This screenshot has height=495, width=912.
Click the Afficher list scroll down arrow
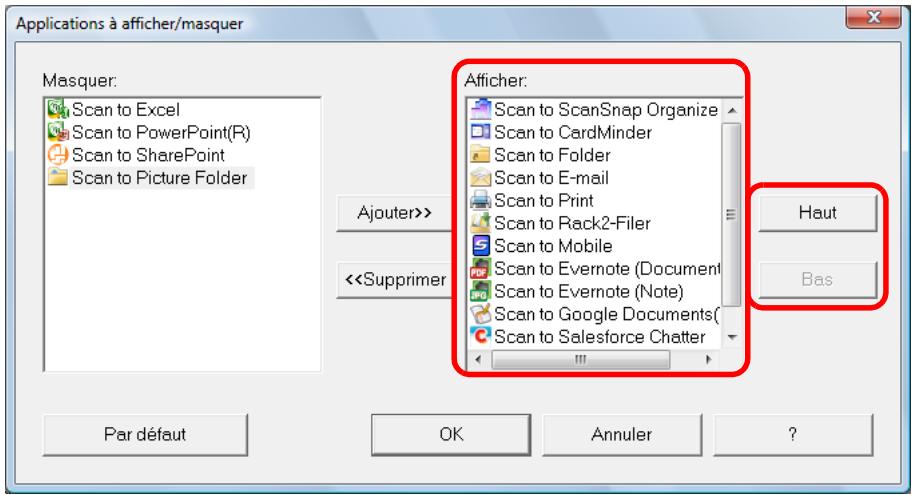pyautogui.click(x=732, y=337)
